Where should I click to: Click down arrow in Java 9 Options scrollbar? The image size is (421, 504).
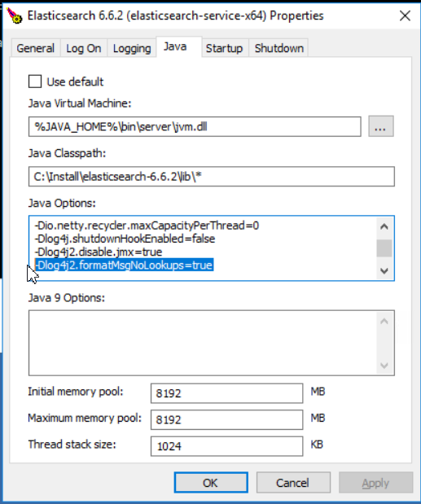pos(384,366)
